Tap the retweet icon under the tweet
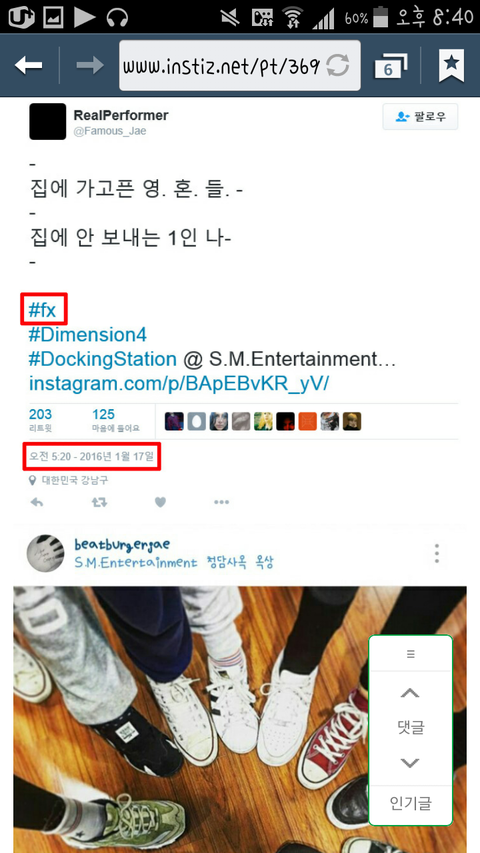Image resolution: width=480 pixels, height=853 pixels. 99,503
